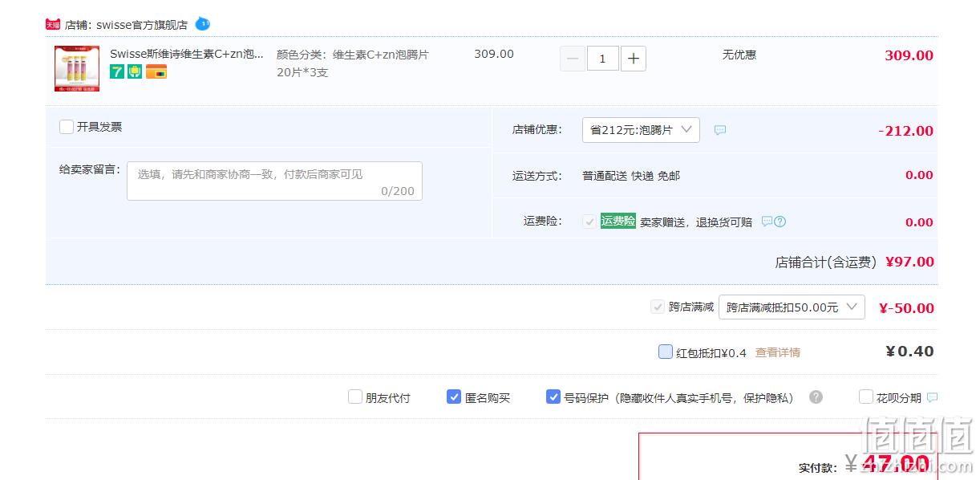The image size is (980, 480).
Task: Click the ¥-50.00 cross-store discount amount
Action: tap(906, 308)
